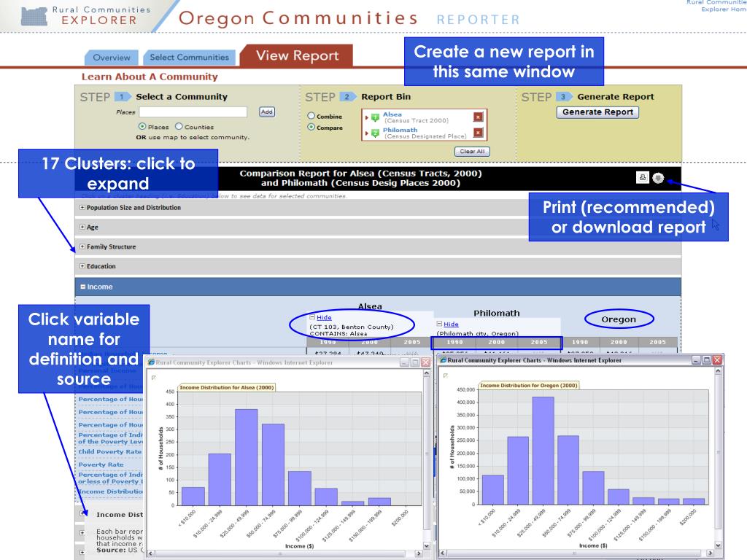The image size is (747, 560).
Task: Click IE icon in Alsea chart window title
Action: point(152,362)
